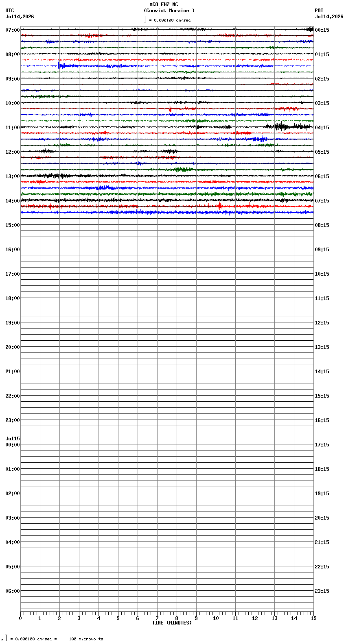Click the footer scale text '100 microvolts'
346x644 pixels.
point(86,639)
